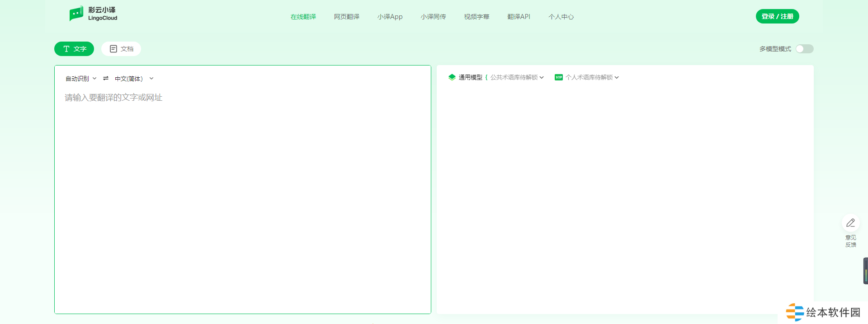868x324 pixels.
Task: Click the feedback pencil icon
Action: point(850,223)
